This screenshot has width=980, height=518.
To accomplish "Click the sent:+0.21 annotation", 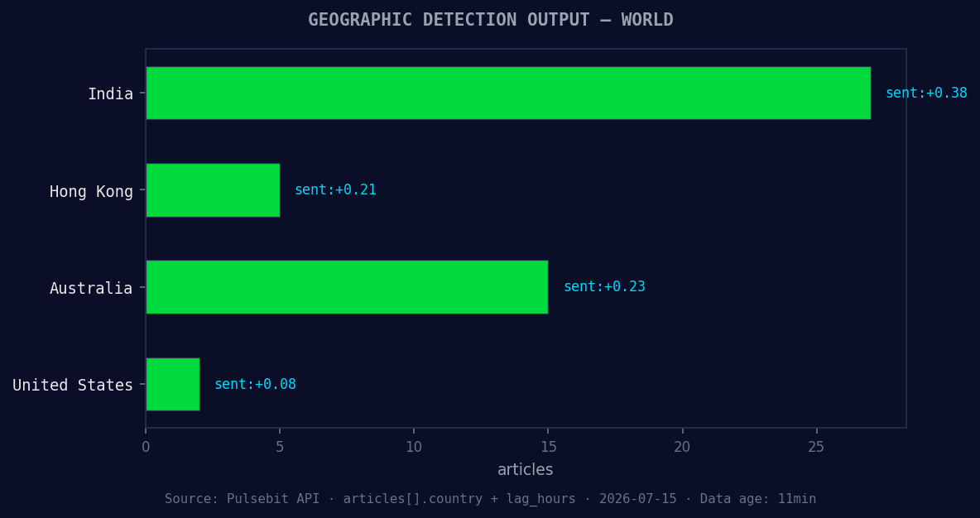I will tap(335, 190).
